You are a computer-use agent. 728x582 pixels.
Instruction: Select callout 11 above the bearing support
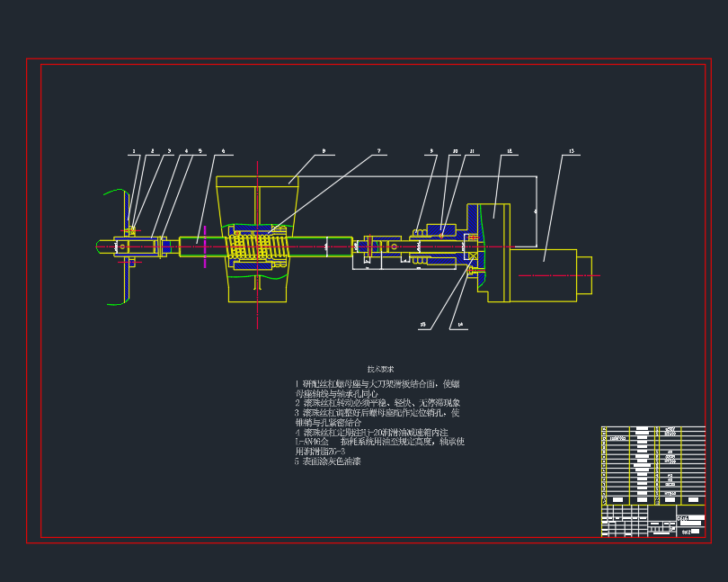tap(472, 150)
